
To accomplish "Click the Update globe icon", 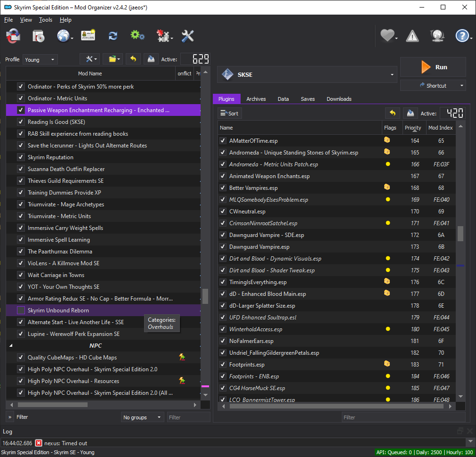I will 437,35.
